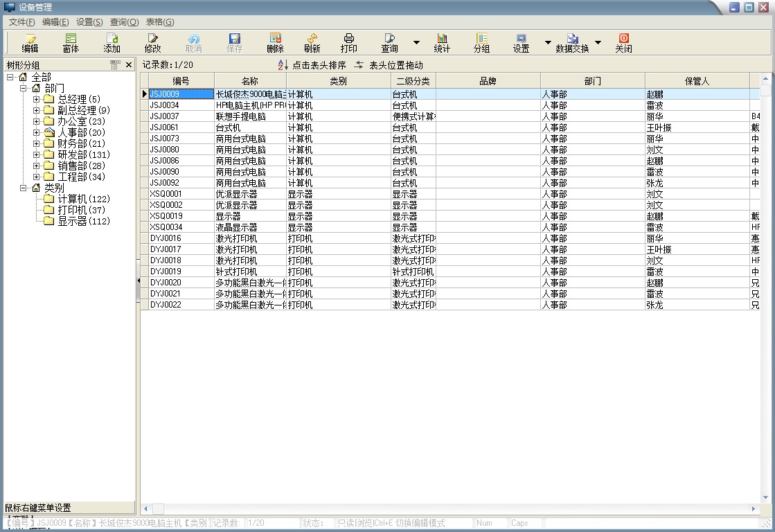Open the 文件(F) menu
This screenshot has height=532, width=775.
pos(21,22)
